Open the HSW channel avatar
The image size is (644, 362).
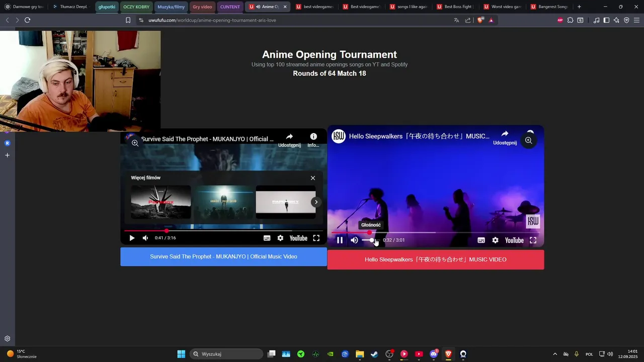(x=339, y=136)
